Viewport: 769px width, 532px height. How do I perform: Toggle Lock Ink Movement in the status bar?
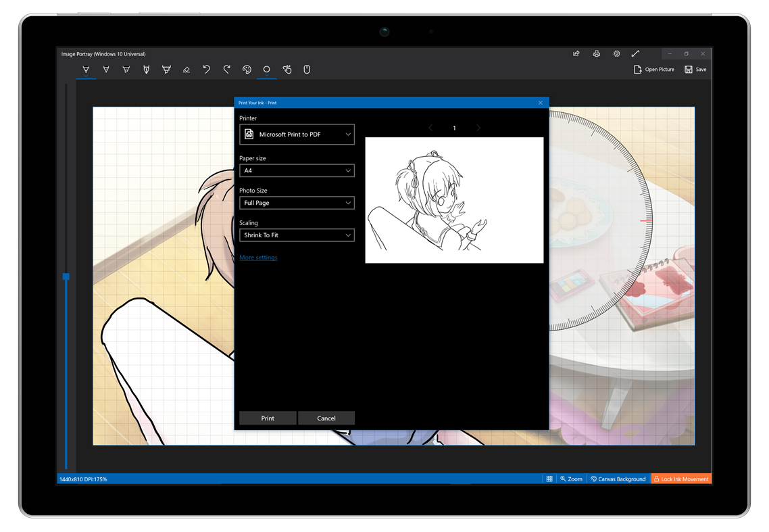click(681, 479)
